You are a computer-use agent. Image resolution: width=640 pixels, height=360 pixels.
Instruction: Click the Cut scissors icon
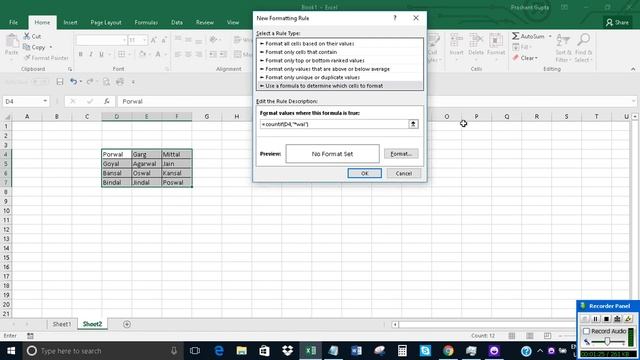27,36
